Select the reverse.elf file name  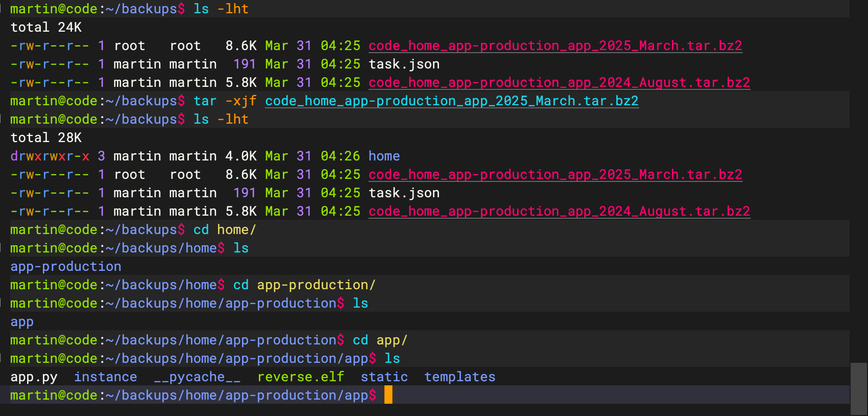click(x=301, y=377)
